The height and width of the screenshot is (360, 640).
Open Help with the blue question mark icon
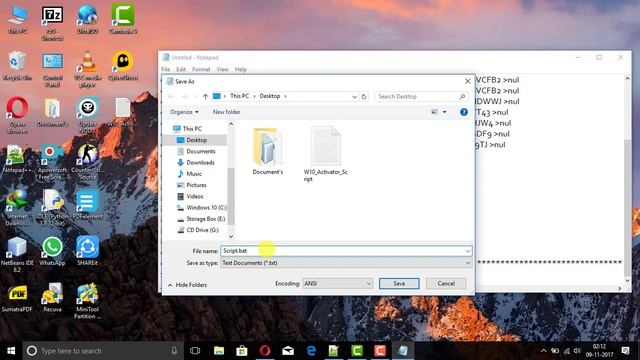[x=464, y=112]
